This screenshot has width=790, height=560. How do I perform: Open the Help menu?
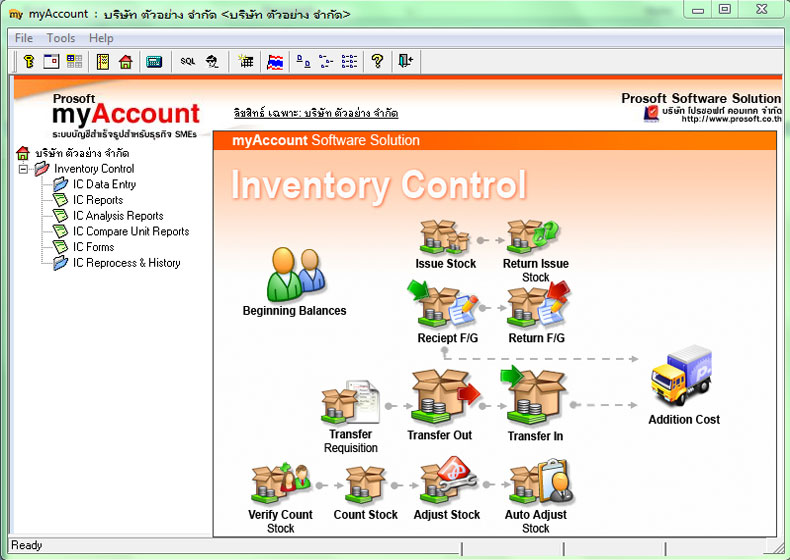coord(101,38)
